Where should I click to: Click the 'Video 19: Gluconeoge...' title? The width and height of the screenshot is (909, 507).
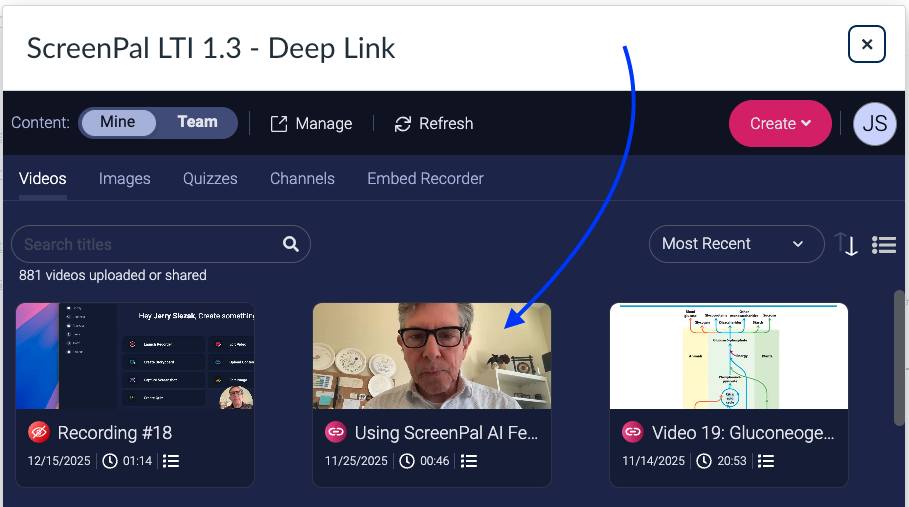[743, 433]
